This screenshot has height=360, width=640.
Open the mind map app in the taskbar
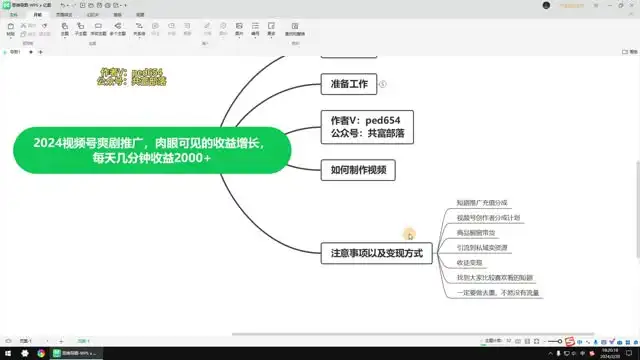[x=76, y=353]
